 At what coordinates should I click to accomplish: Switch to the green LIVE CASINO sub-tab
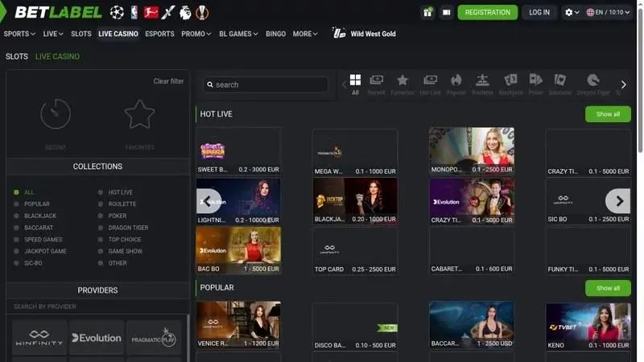pyautogui.click(x=57, y=56)
